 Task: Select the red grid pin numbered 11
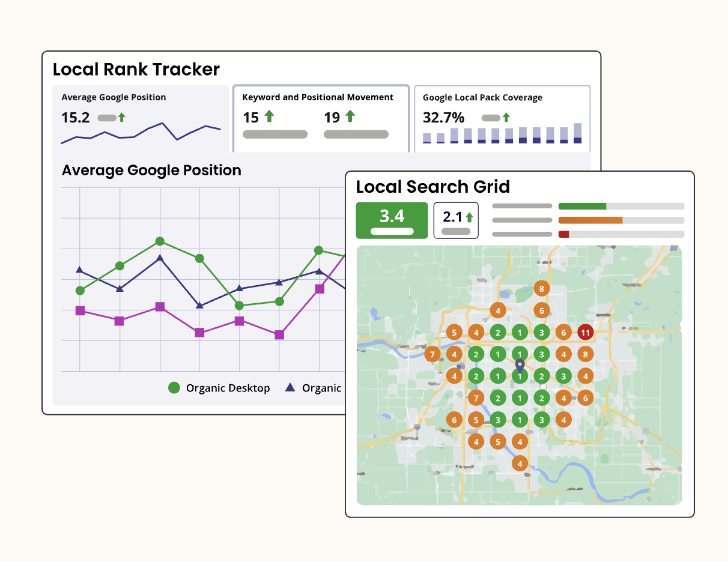click(585, 331)
